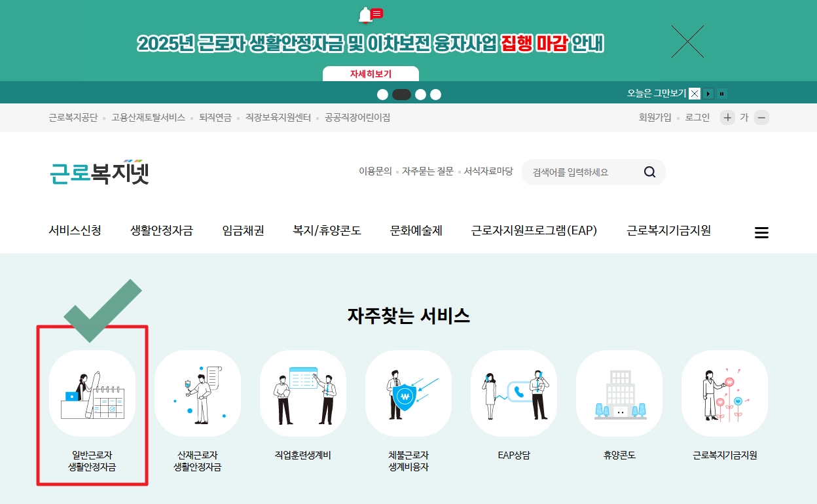817x504 pixels.
Task: Select the 직업훈련생계비 service icon
Action: coord(303,393)
